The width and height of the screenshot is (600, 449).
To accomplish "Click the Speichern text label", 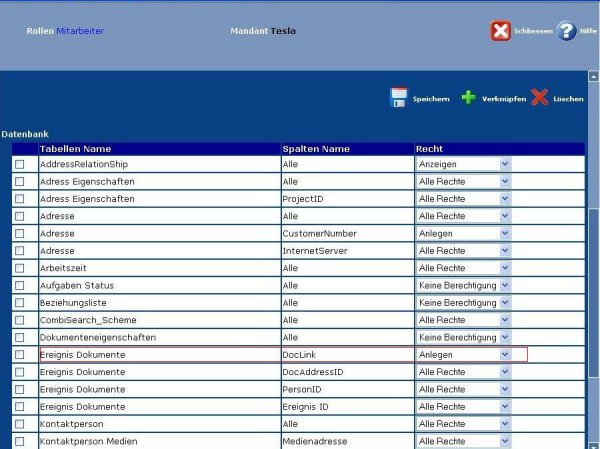I will tap(431, 100).
